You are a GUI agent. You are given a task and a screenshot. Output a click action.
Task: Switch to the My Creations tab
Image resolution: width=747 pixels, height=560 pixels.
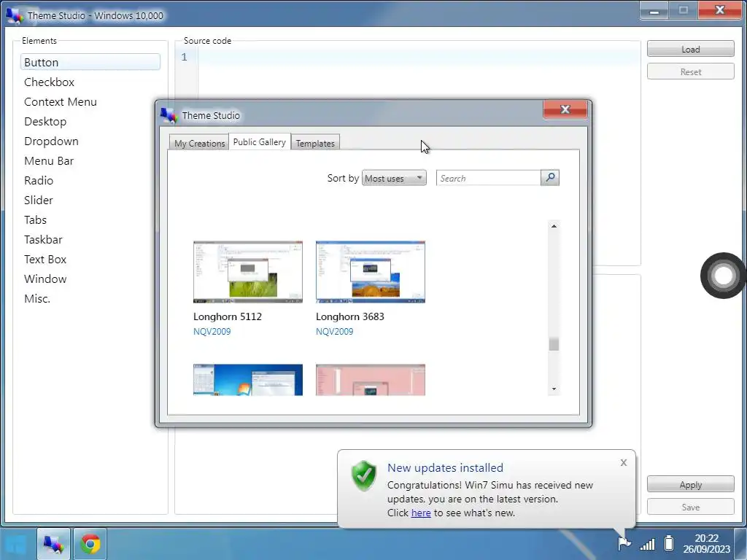199,143
